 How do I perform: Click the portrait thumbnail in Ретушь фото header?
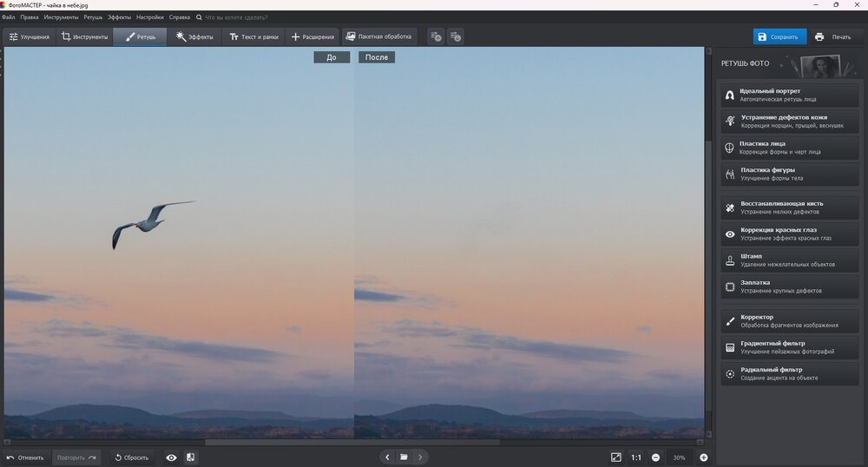(823, 66)
